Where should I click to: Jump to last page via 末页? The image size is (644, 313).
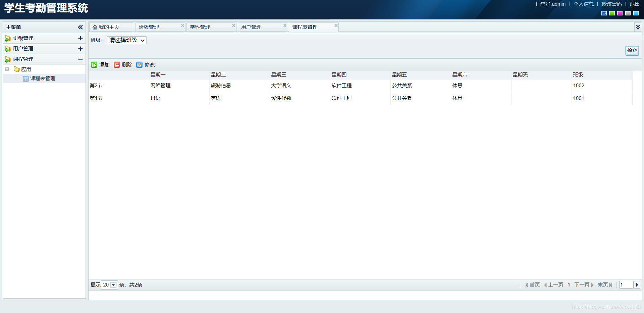[605, 285]
